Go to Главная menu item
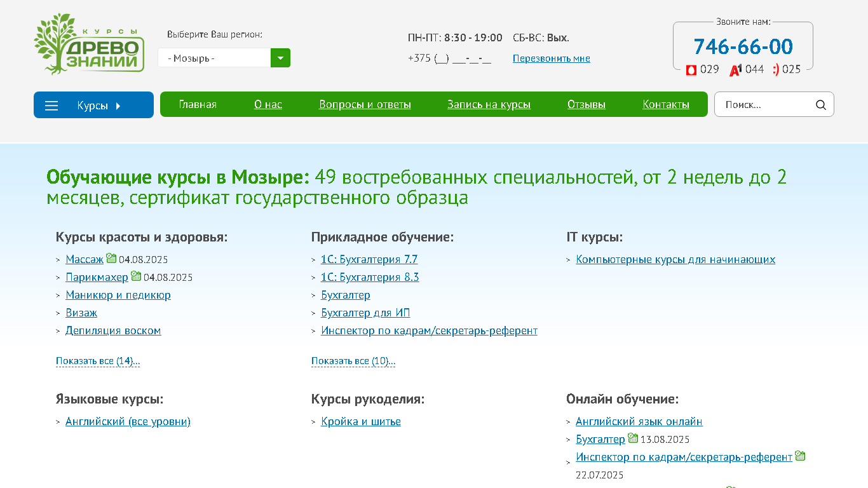868x488 pixels. (198, 104)
